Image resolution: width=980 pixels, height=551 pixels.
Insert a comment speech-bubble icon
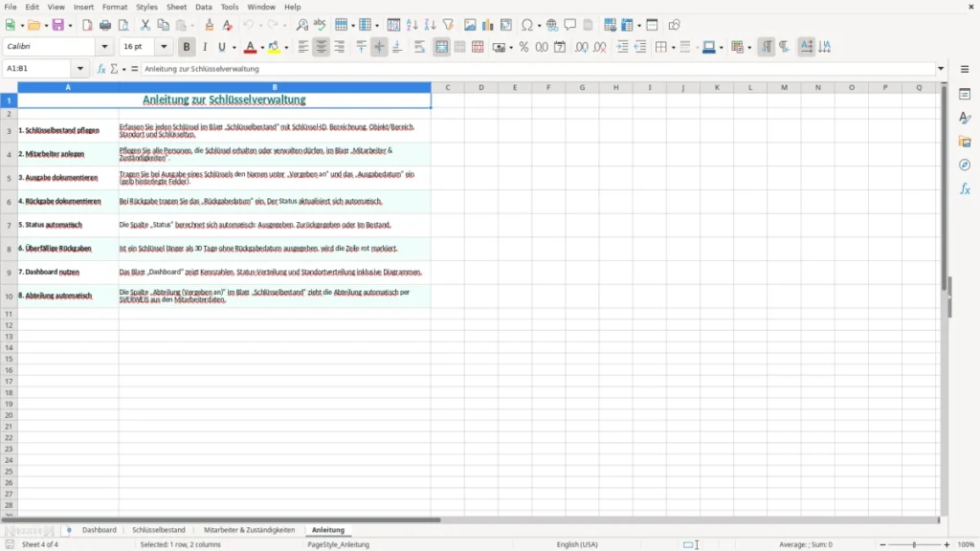570,25
